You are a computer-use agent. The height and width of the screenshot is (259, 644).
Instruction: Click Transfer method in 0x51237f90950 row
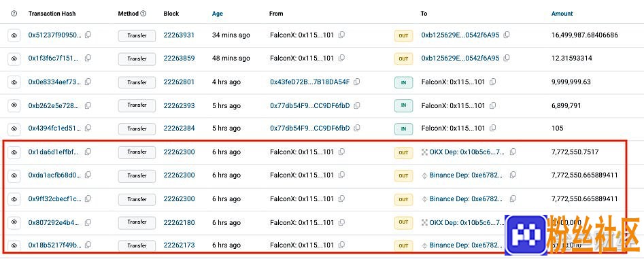(x=137, y=36)
